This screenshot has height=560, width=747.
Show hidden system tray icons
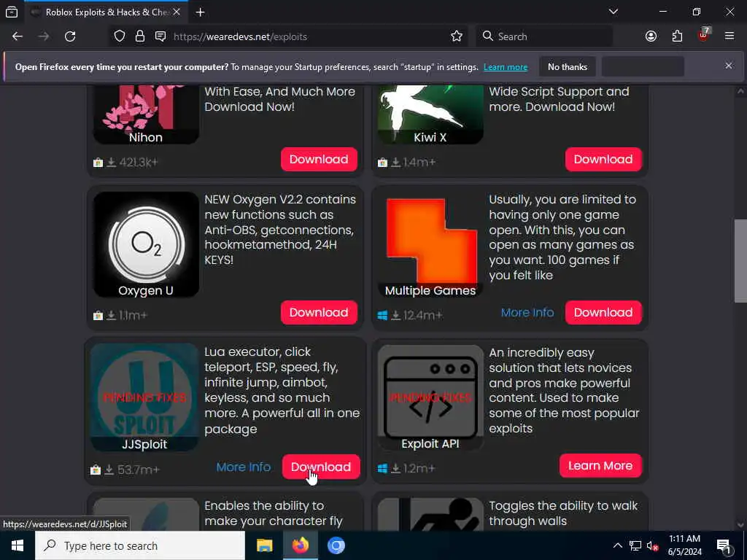tap(617, 545)
